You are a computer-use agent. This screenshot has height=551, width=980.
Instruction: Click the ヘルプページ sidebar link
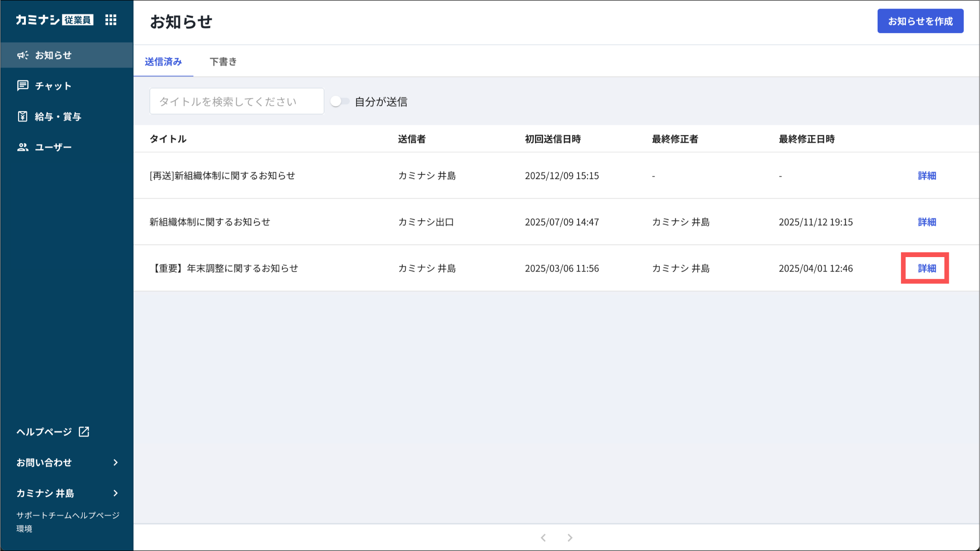click(x=44, y=432)
